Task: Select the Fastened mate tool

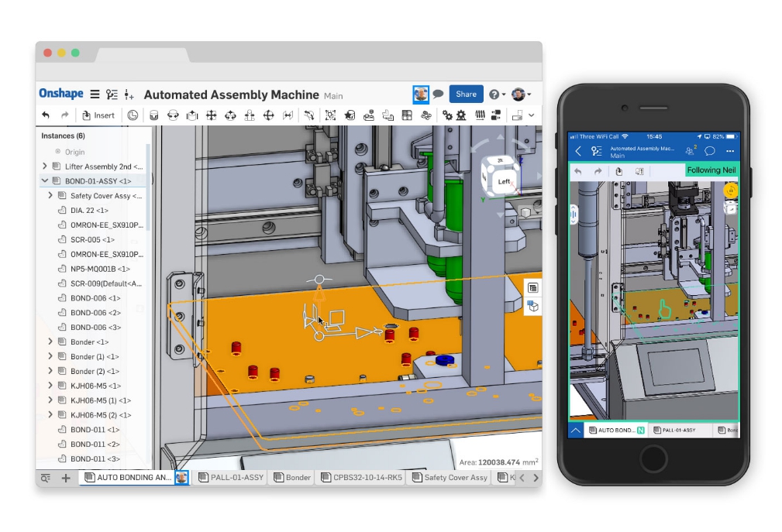Action: pyautogui.click(x=154, y=115)
